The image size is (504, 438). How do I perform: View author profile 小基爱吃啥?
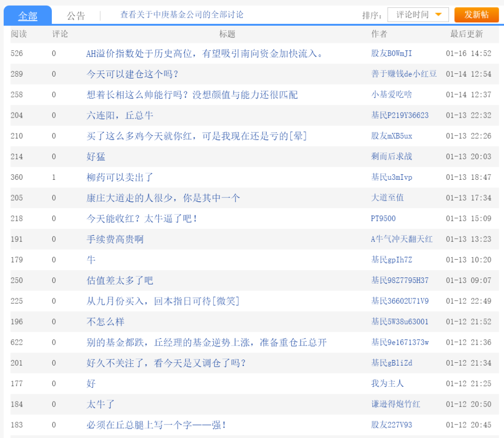click(x=392, y=94)
